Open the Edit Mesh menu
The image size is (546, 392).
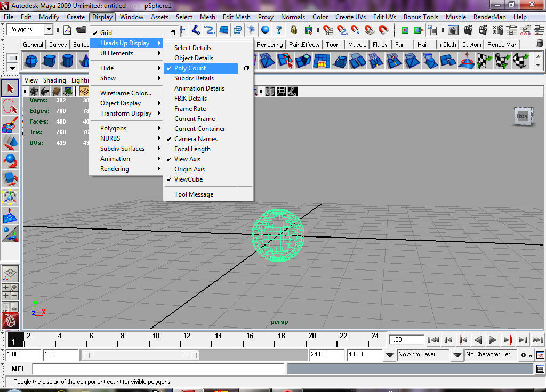[236, 17]
